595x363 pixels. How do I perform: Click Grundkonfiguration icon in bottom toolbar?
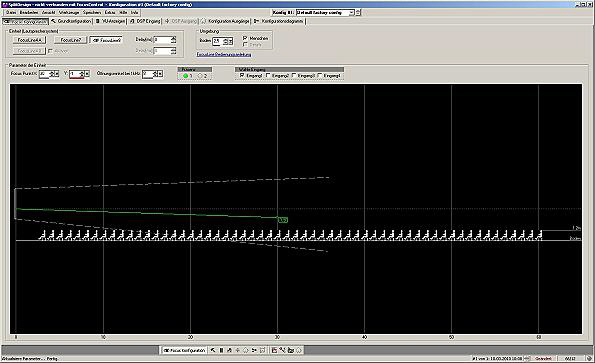tap(213, 350)
